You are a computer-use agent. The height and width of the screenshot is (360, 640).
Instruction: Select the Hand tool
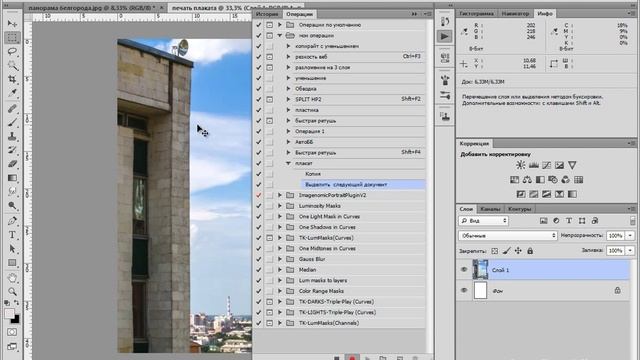(x=12, y=278)
